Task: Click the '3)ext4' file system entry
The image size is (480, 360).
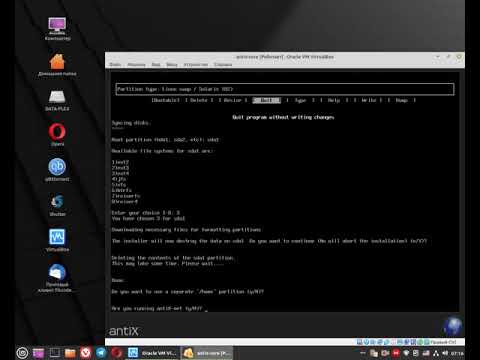Action: click(120, 173)
